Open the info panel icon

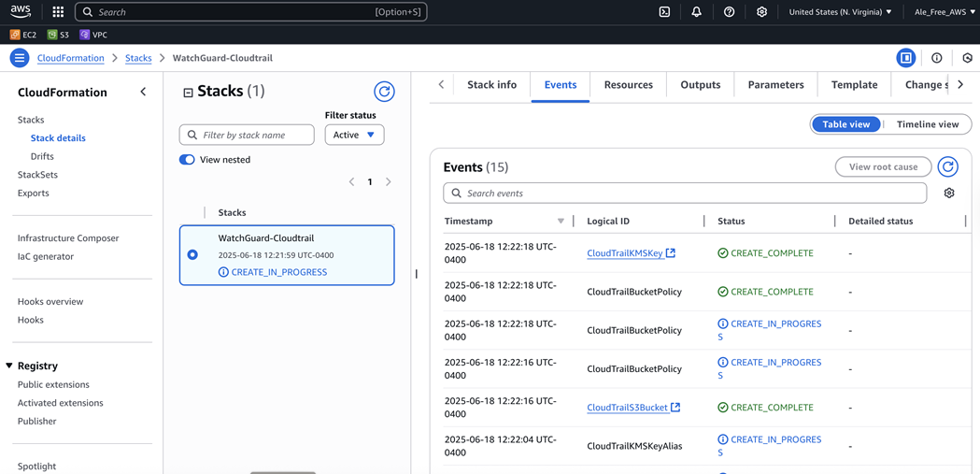coord(936,58)
